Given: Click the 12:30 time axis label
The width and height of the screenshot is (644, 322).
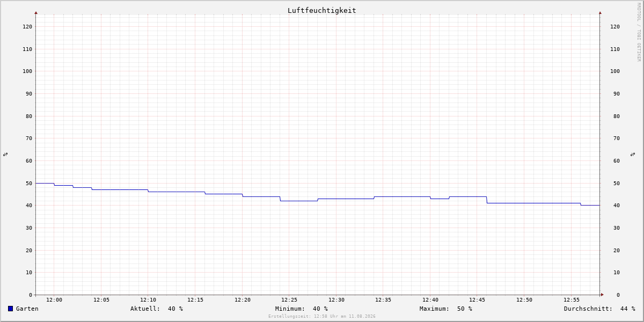Looking at the screenshot, I should pos(336,300).
